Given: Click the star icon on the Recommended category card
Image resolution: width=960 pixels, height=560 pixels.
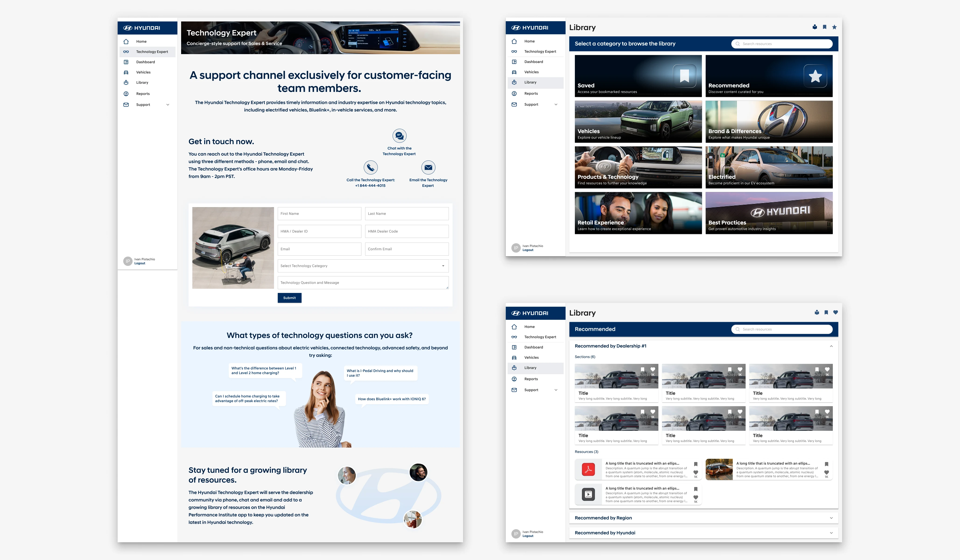Looking at the screenshot, I should pyautogui.click(x=815, y=76).
